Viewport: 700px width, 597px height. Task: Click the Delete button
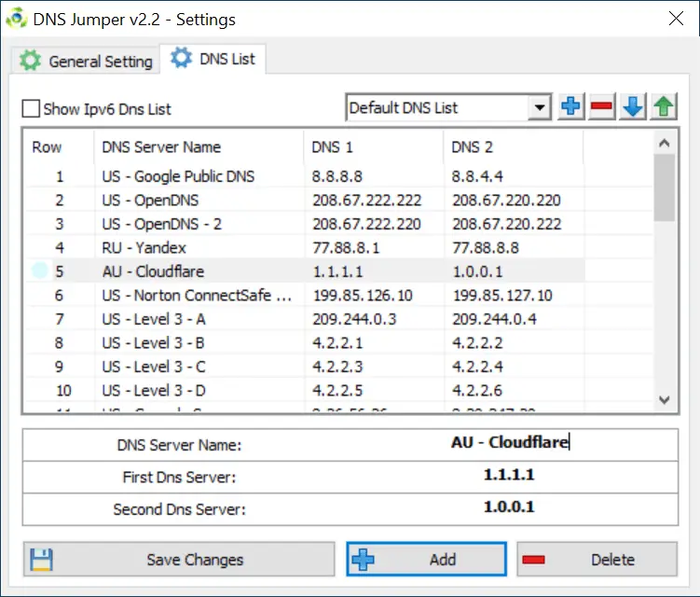597,559
